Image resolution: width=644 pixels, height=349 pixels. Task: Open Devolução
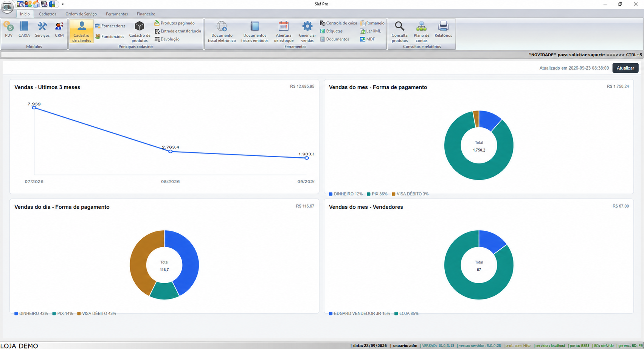[167, 39]
